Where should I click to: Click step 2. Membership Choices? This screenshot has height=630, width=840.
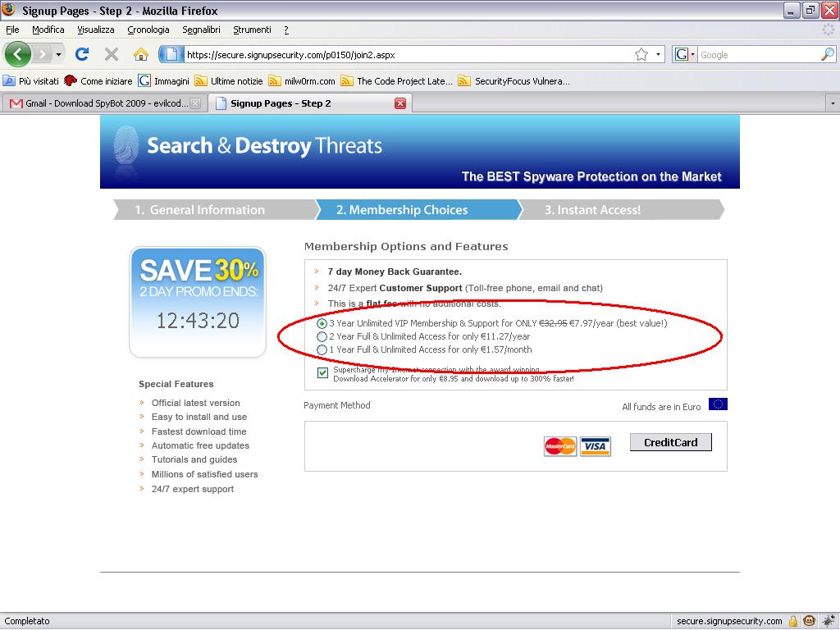[418, 209]
